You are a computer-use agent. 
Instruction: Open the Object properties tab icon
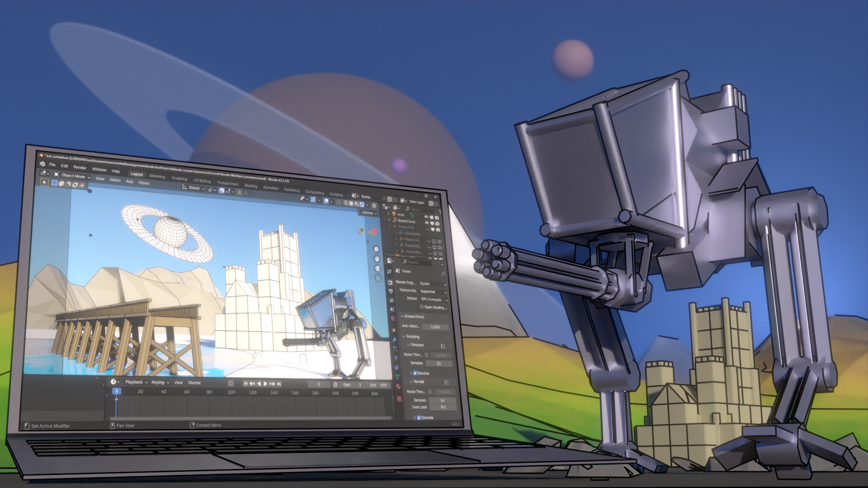[394, 330]
